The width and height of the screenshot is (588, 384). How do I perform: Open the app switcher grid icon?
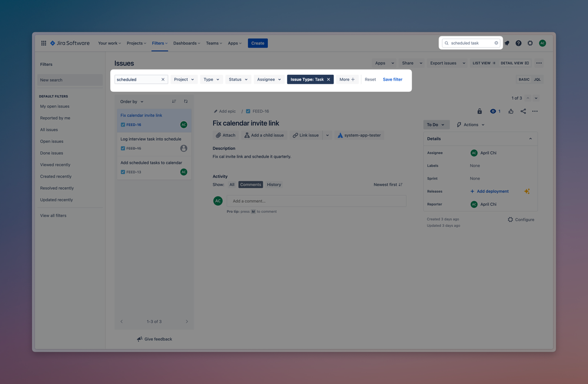[44, 43]
